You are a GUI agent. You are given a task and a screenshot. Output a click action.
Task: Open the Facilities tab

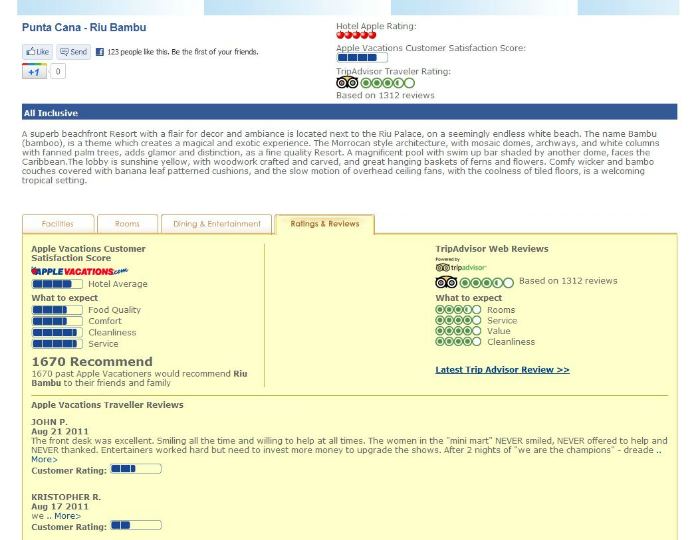point(58,224)
